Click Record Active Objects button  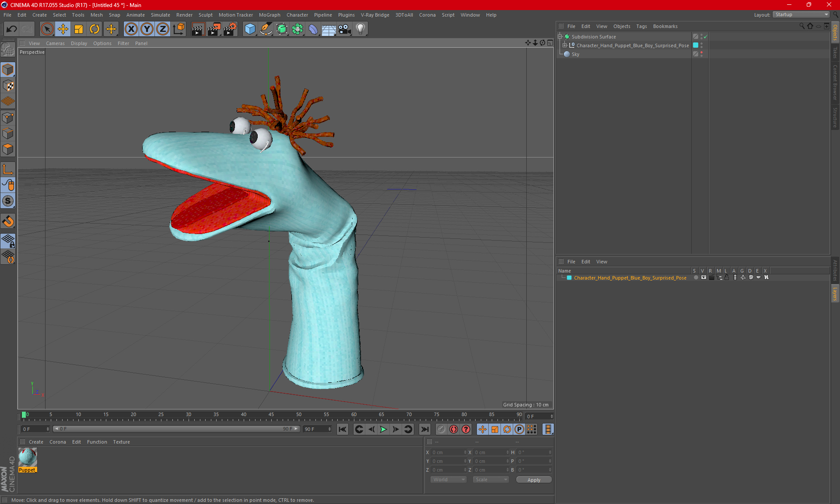pos(441,429)
